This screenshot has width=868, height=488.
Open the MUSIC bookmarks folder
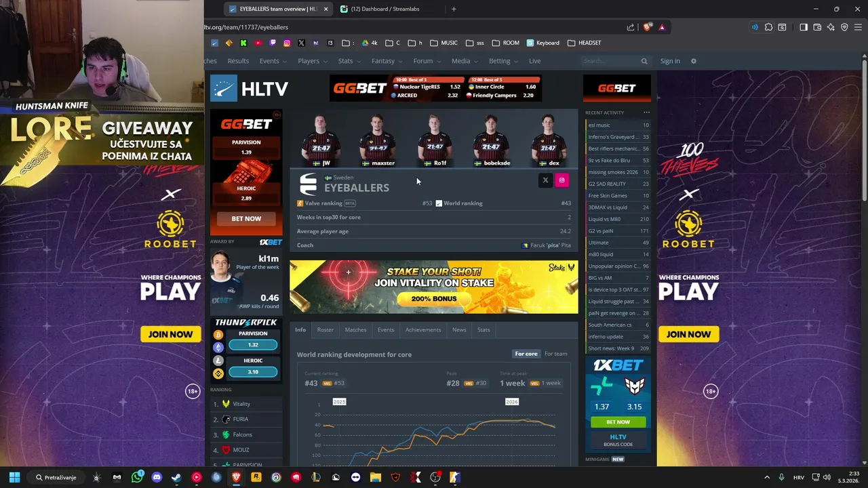click(443, 43)
